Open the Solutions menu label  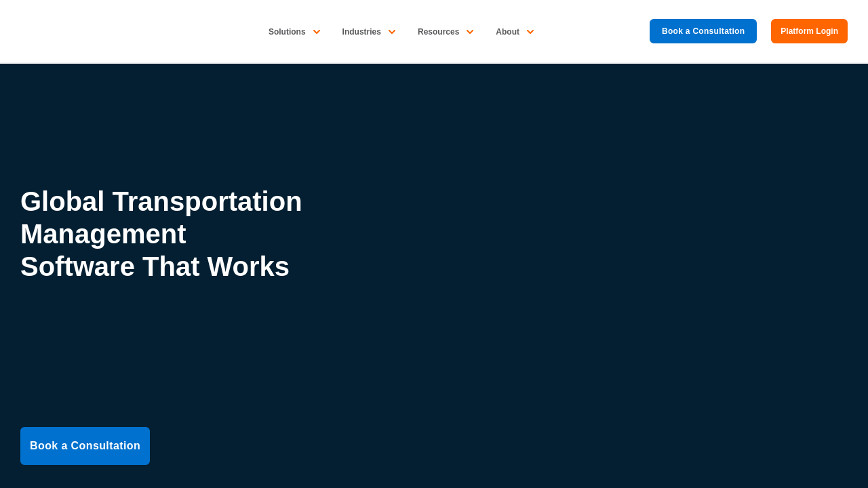287,32
